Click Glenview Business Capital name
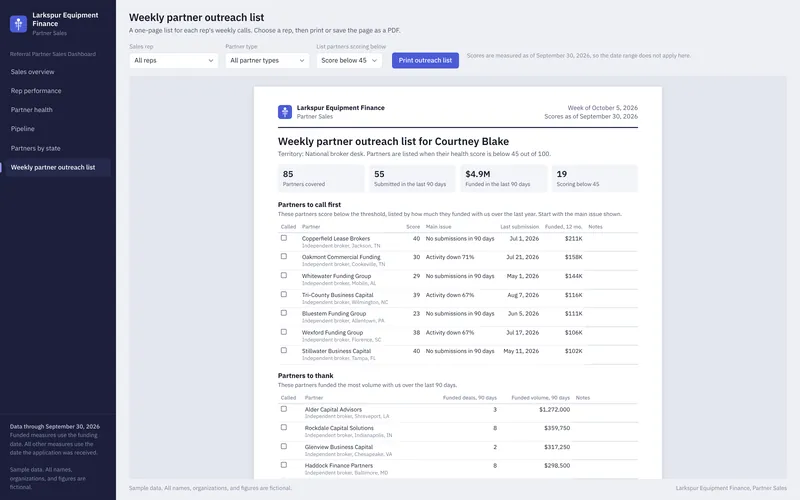Image resolution: width=800 pixels, height=500 pixels. click(x=339, y=447)
